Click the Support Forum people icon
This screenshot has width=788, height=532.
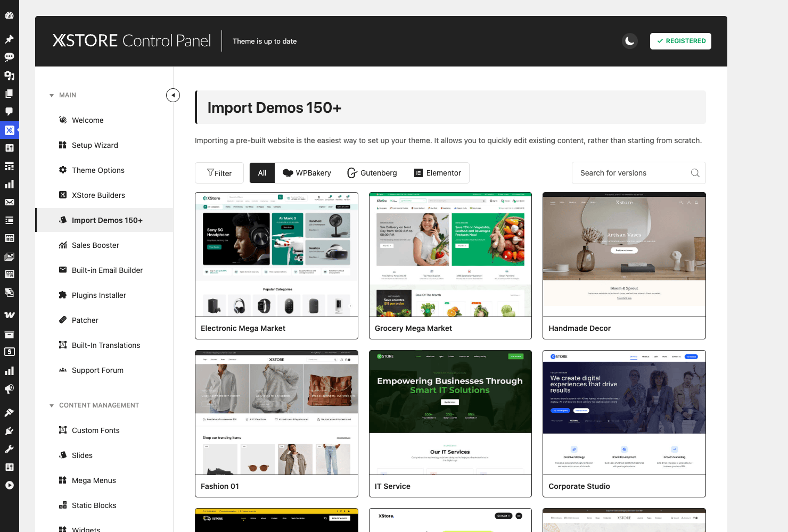[x=63, y=370]
